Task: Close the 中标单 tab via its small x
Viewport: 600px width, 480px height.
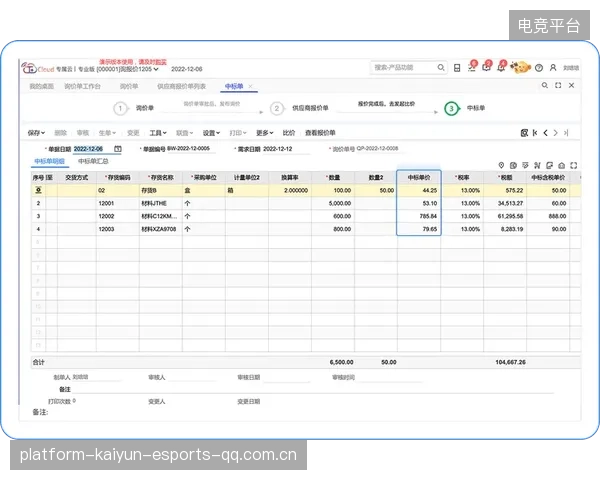Action: coord(250,86)
